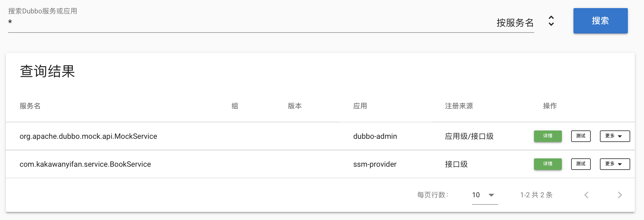
Task: Focus the Dubbo service search input field
Action: coord(248,22)
